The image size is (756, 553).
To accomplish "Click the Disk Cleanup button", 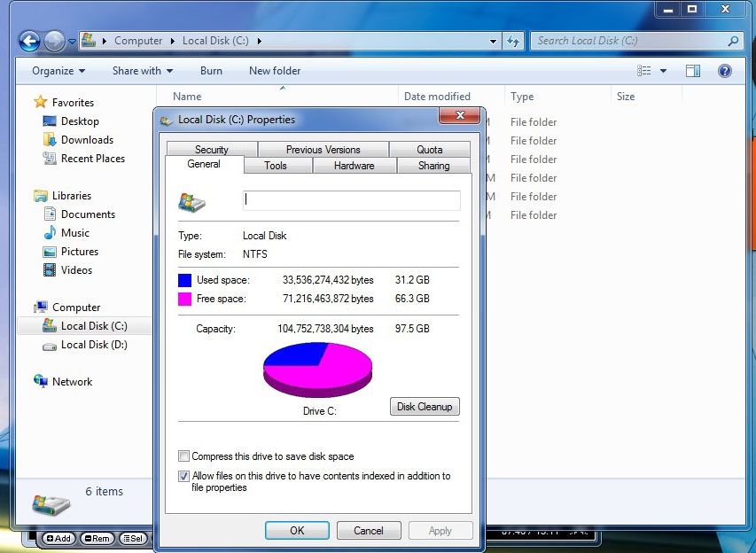I will (425, 407).
